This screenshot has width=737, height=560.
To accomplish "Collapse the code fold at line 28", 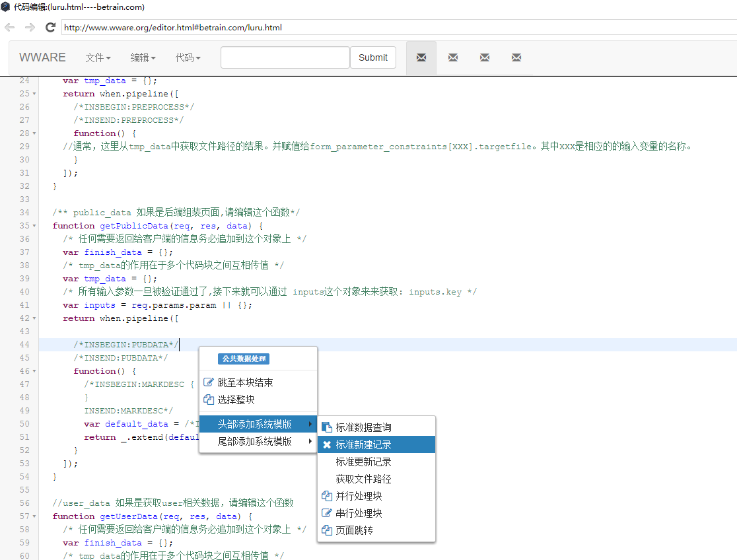I will (x=34, y=133).
